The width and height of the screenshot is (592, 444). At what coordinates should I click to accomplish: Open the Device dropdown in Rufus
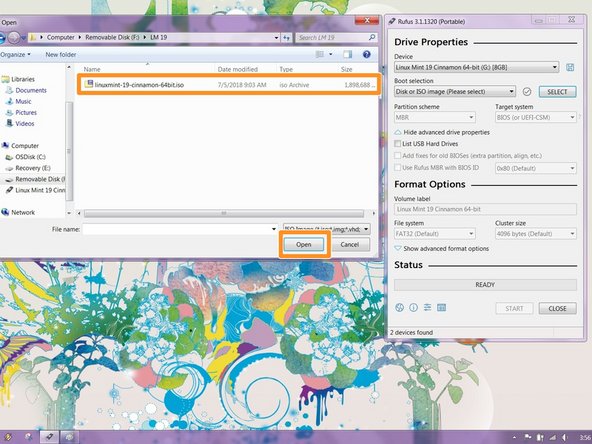coord(476,68)
